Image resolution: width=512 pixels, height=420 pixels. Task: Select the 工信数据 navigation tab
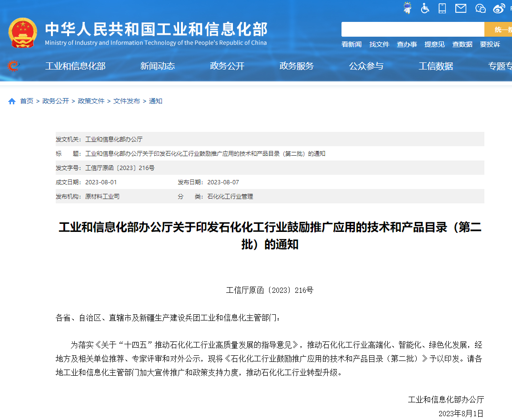click(x=436, y=66)
